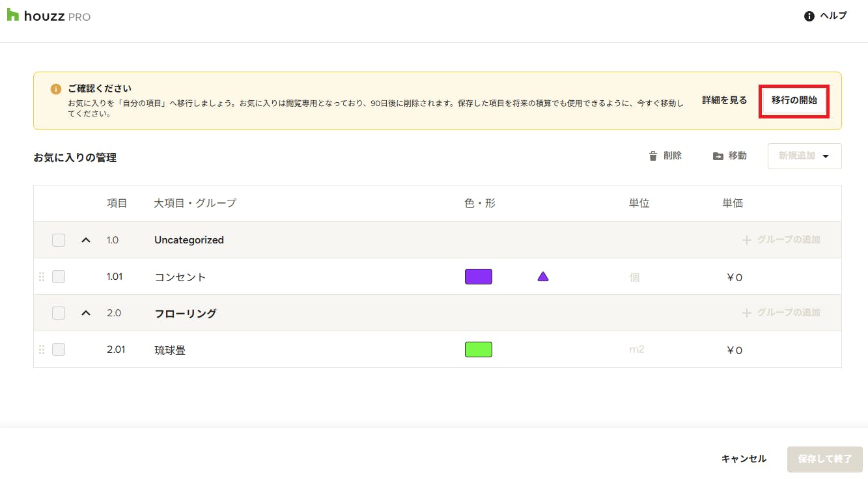Click the 移動 folder button

(729, 156)
